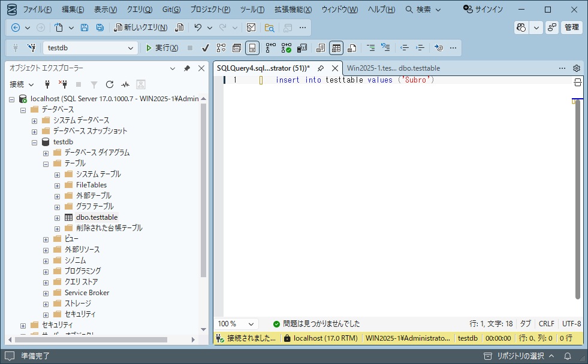Expand the ビュー node in Object Explorer
The height and width of the screenshot is (364, 588).
tap(46, 238)
